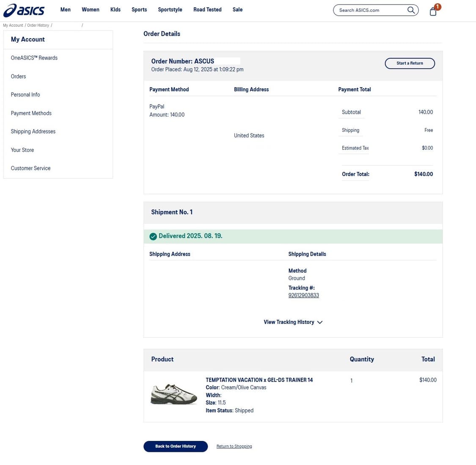
Task: Click Delivered 2025. 08. 19. status text
Action: pos(190,236)
